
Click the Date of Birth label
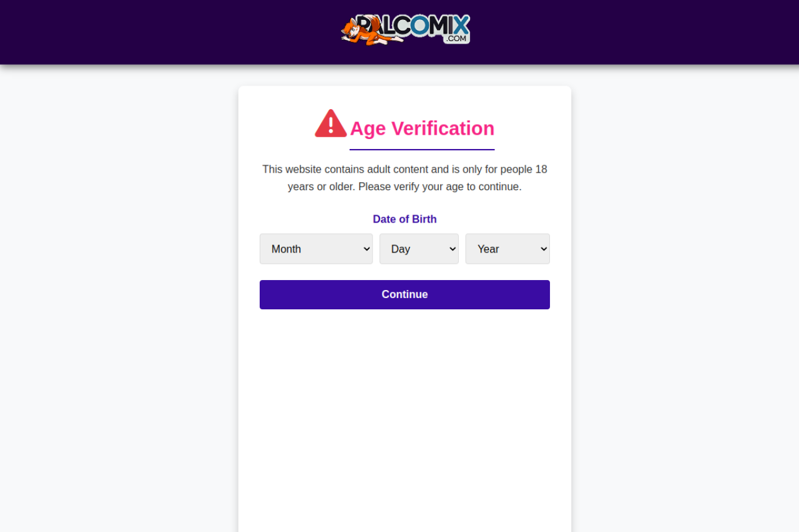[404, 220]
